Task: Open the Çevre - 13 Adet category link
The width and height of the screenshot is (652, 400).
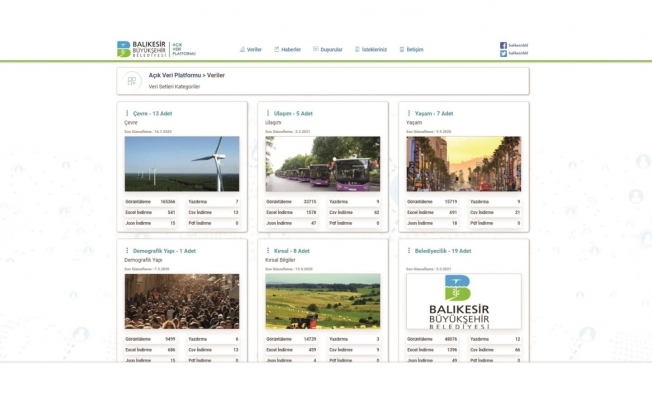Action: click(x=154, y=113)
